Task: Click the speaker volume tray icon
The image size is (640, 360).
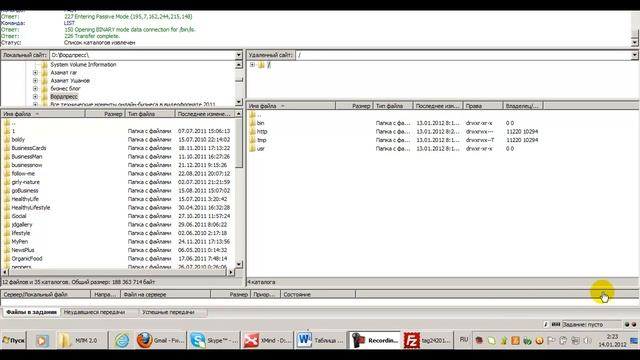Action: click(x=587, y=340)
